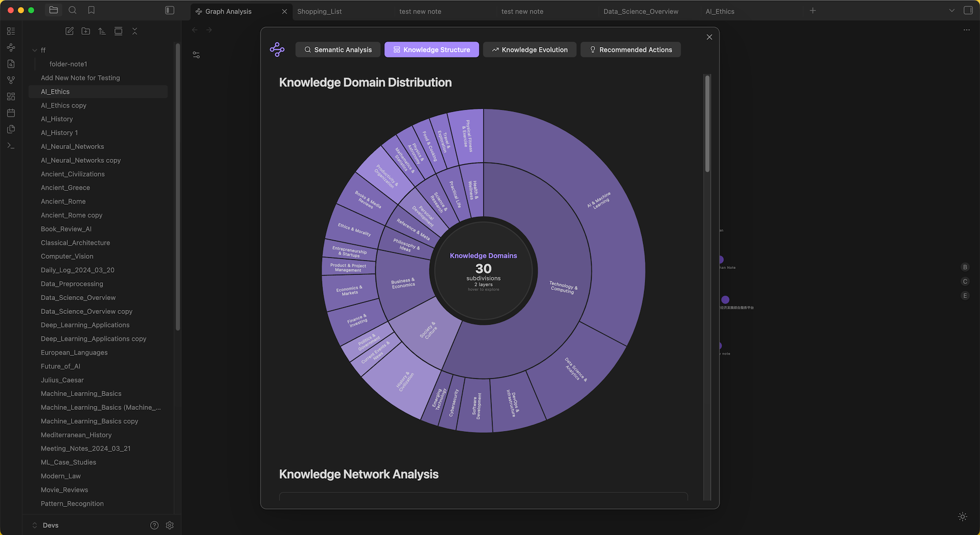Open the Movie_Reviews note
The height and width of the screenshot is (535, 980).
(x=64, y=490)
